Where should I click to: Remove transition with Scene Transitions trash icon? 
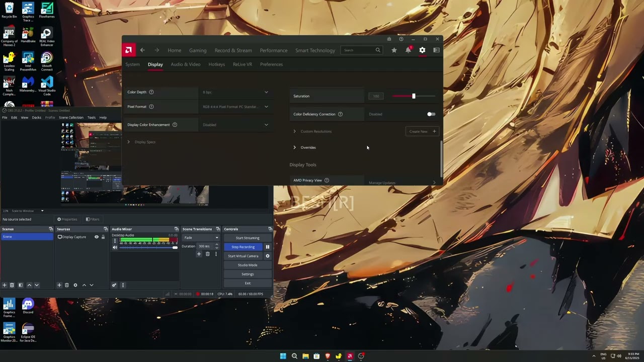207,254
